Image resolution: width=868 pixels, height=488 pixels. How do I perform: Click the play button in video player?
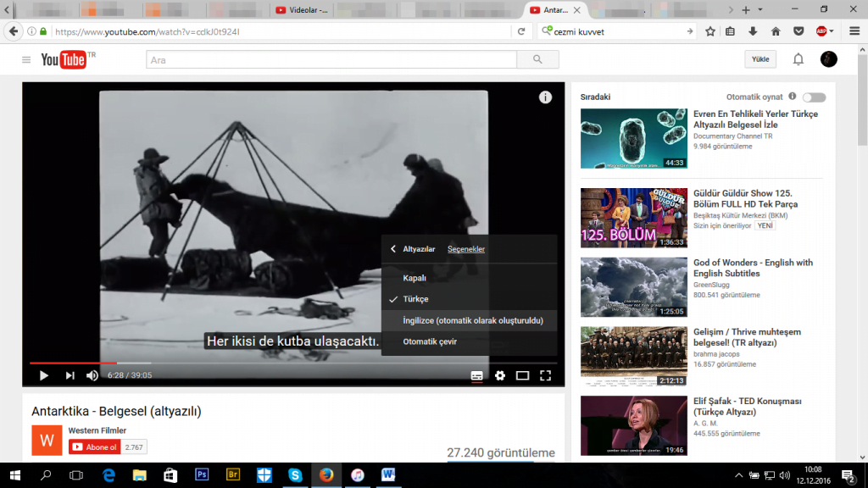[44, 375]
